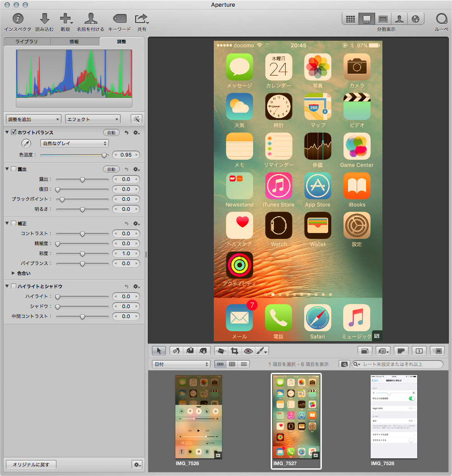This screenshot has width=452, height=476.
Task: Click the Import (読み込む) arrow icon
Action: point(45,19)
